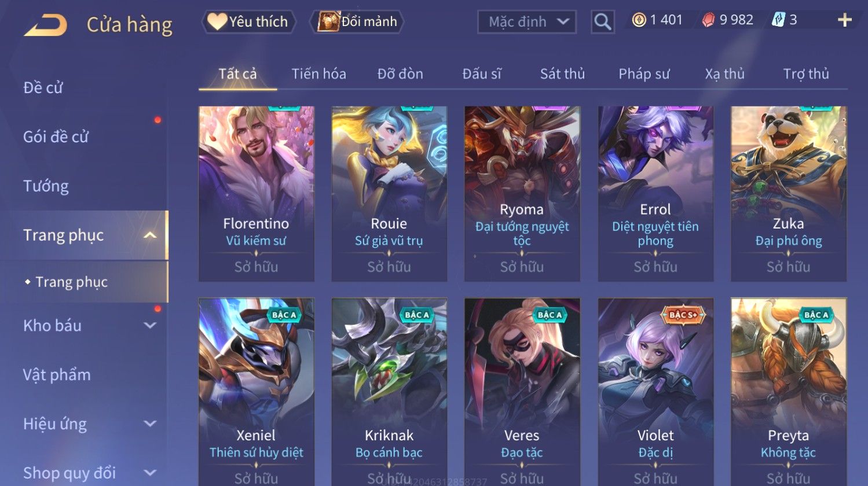This screenshot has height=486, width=868.
Task: Select the Violet Đặc dị skin card
Action: pos(655,392)
